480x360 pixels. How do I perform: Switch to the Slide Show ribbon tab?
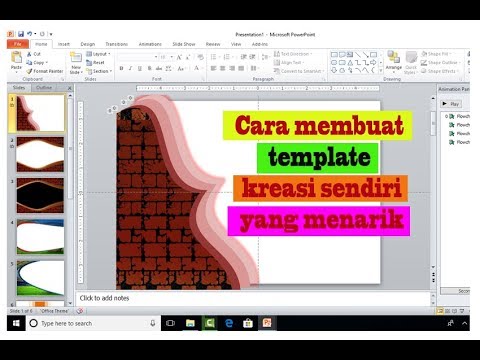point(184,44)
